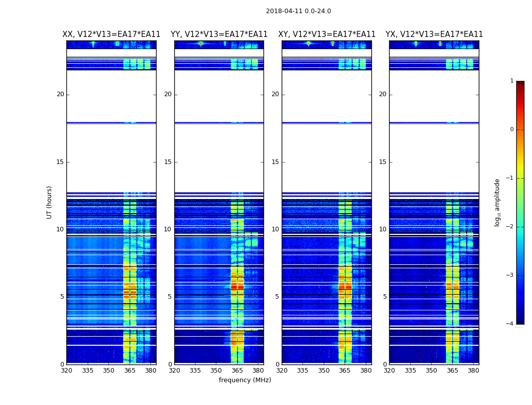Click inside the XX spectrogram plot
Image resolution: width=532 pixels, height=405 pixels.
pyautogui.click(x=111, y=202)
